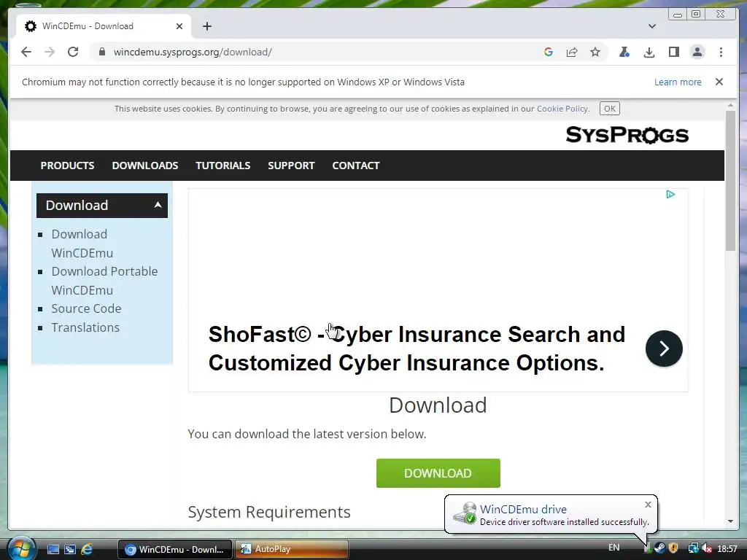Switch to the AutoPlay taskbar window

(292, 549)
